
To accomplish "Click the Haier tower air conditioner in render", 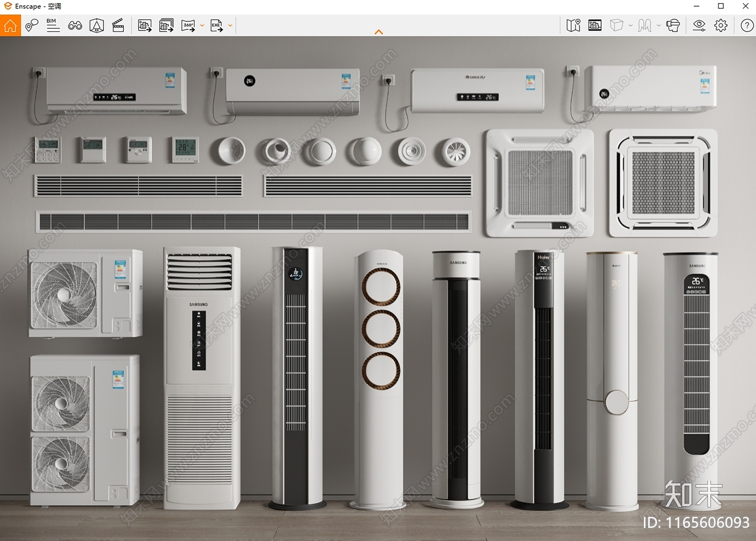I will pyautogui.click(x=540, y=380).
